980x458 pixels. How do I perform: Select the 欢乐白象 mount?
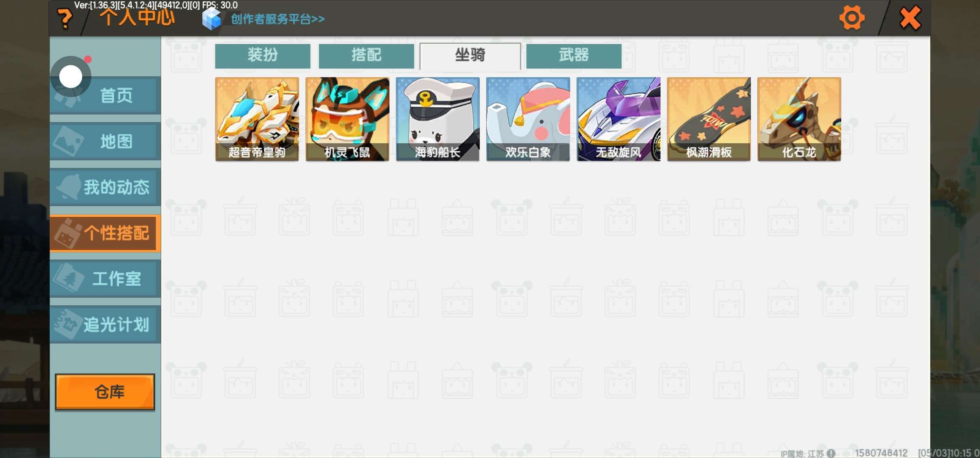coord(528,119)
